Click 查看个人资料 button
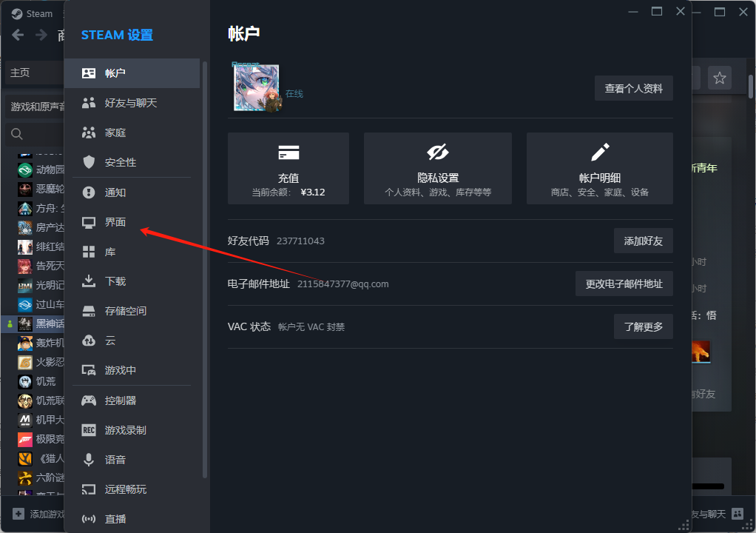The image size is (756, 533). (633, 88)
